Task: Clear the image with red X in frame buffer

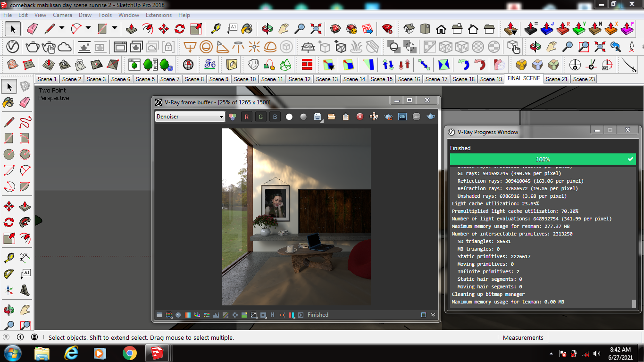Action: point(360,117)
